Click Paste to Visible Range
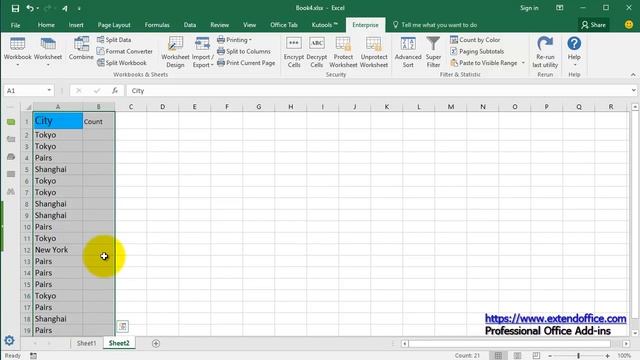Image resolution: width=640 pixels, height=360 pixels. click(x=484, y=63)
